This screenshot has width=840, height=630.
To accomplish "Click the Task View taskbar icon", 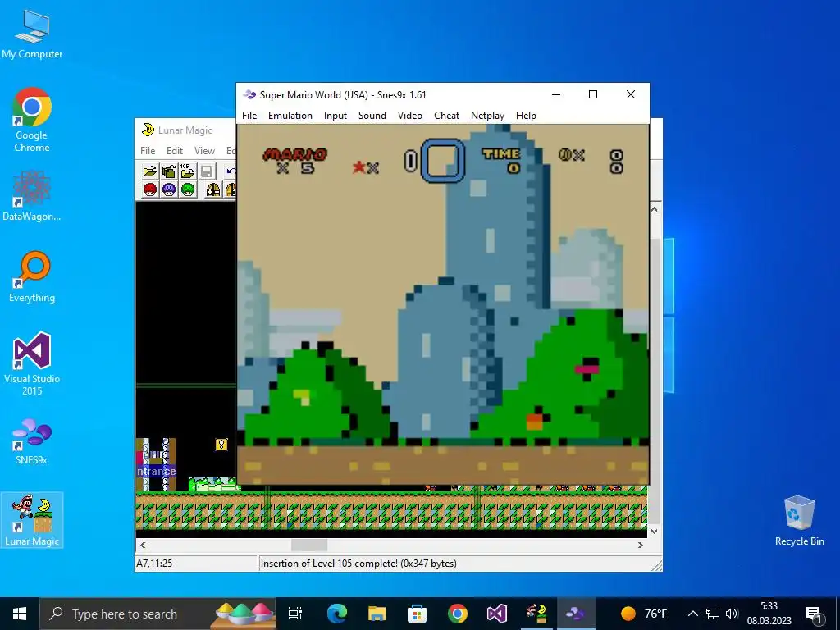I will pos(295,614).
